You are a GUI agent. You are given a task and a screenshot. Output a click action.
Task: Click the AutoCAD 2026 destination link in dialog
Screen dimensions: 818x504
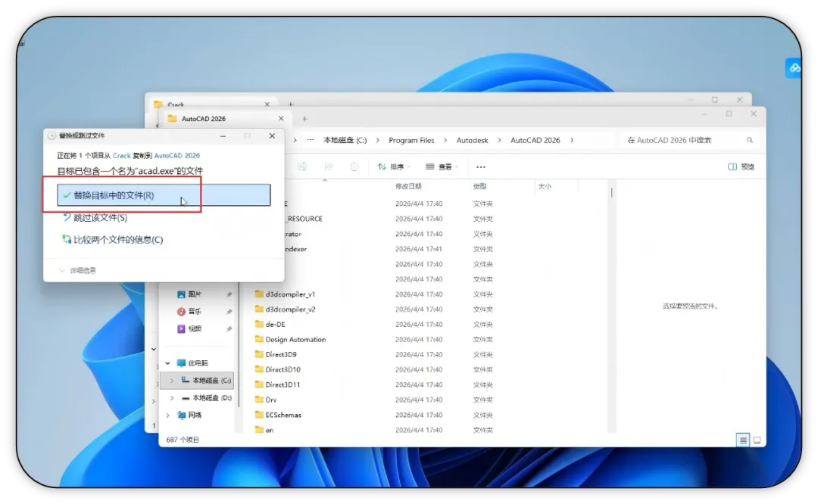point(176,155)
